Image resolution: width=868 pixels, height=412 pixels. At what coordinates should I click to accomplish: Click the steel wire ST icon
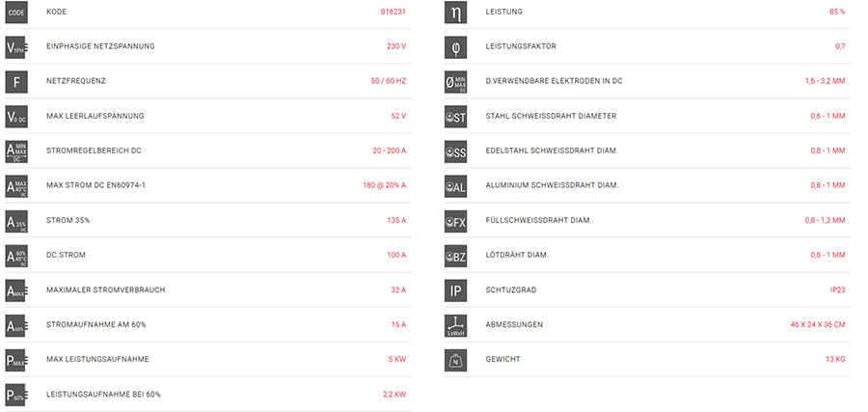click(455, 117)
